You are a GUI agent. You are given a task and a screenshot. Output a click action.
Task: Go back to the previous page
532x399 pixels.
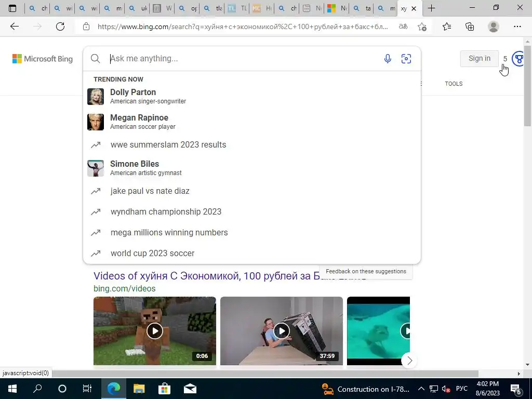click(14, 26)
